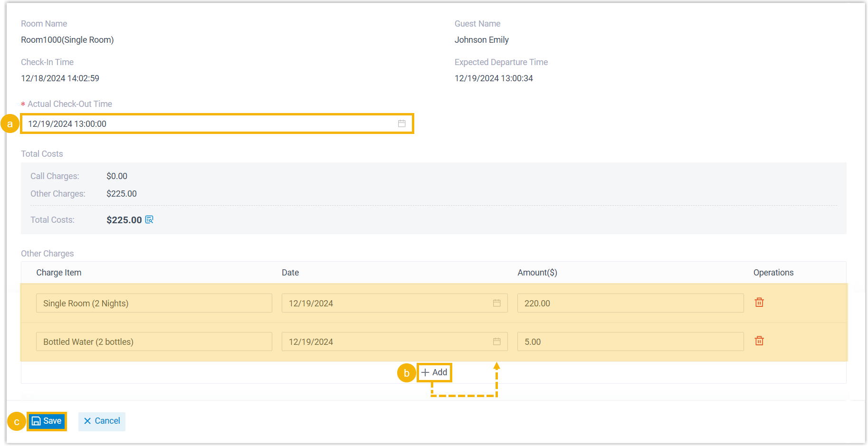This screenshot has height=446, width=868.
Task: Click the Amount($) column header
Action: coord(537,273)
